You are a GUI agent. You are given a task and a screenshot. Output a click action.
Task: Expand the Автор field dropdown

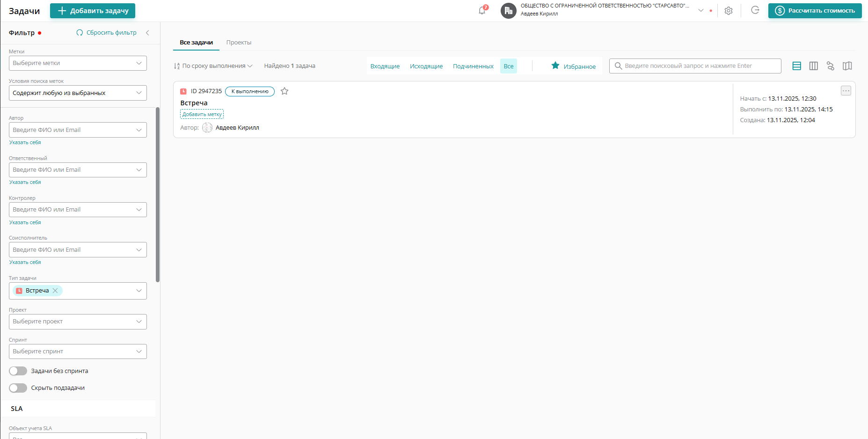coord(139,130)
